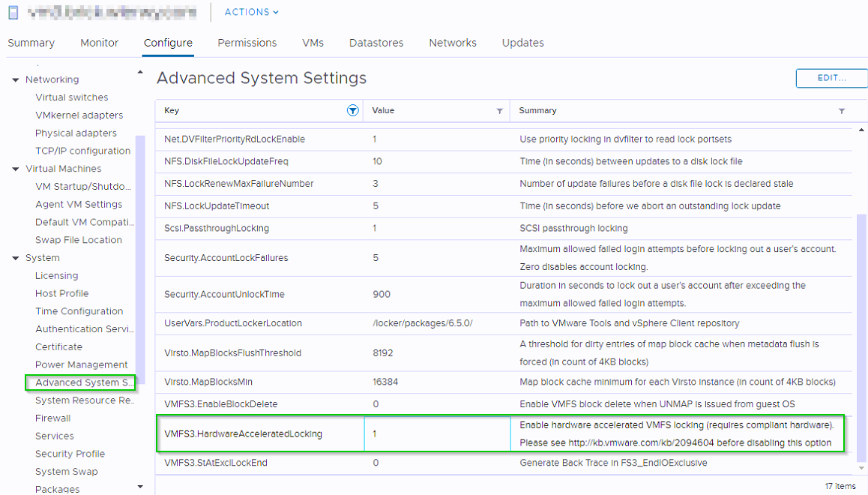Click the sidebar scroll down arrow

(140, 487)
